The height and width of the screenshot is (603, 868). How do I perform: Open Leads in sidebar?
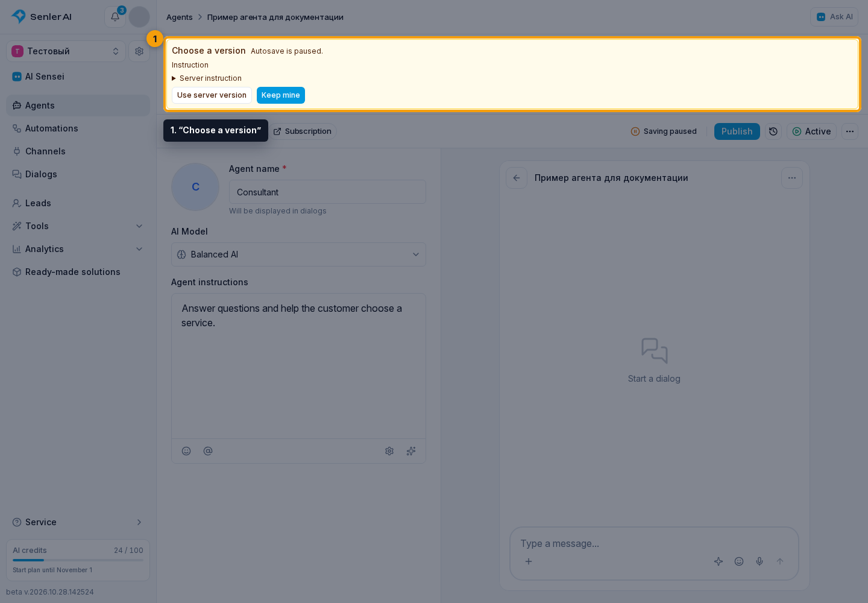coord(78,203)
